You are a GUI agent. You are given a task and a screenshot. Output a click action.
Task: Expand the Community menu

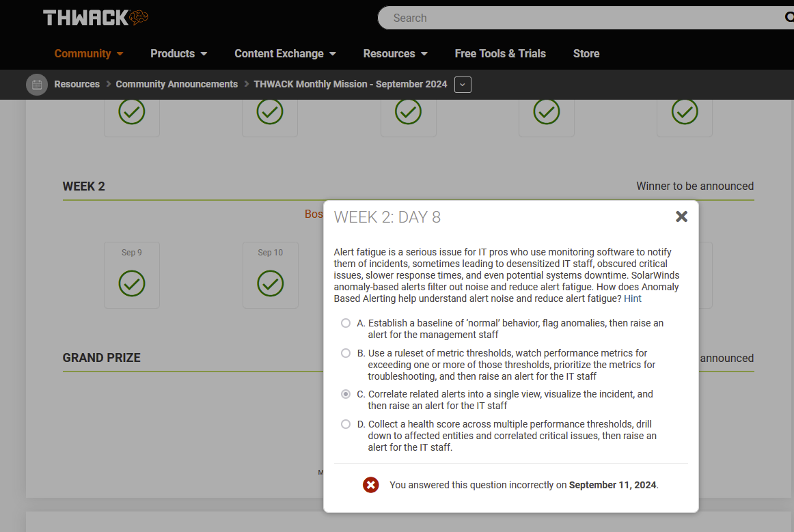[89, 54]
